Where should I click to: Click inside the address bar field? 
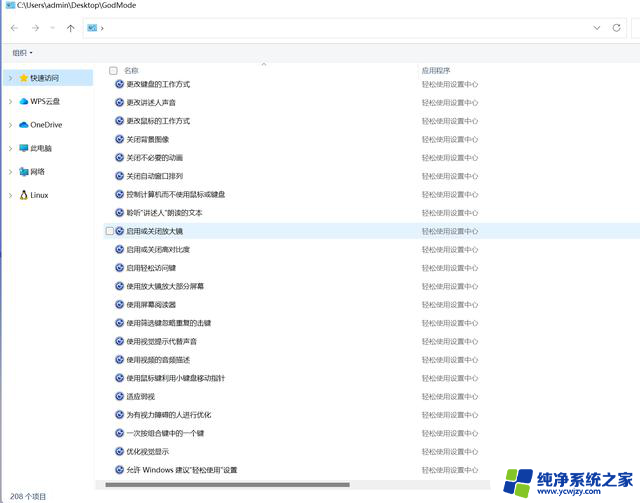point(354,28)
